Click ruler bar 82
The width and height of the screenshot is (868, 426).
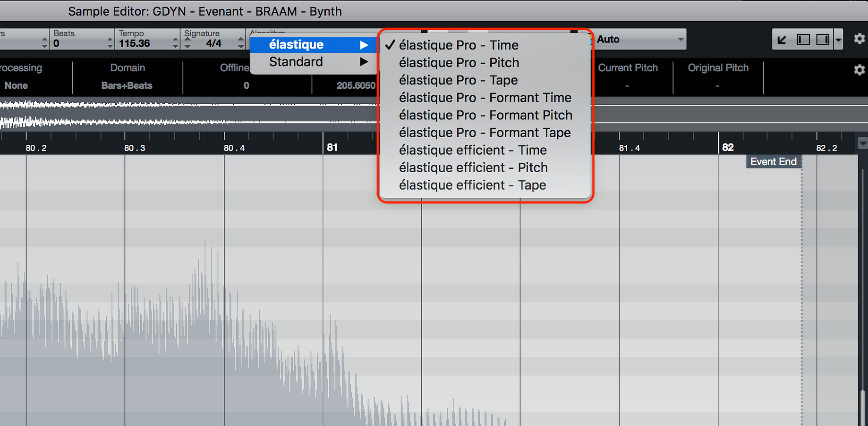pos(728,148)
